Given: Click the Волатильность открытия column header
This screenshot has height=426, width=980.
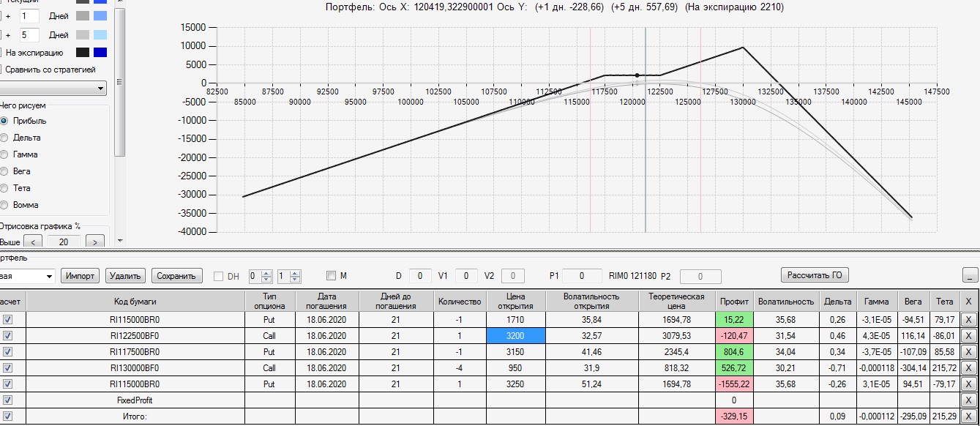Looking at the screenshot, I should (591, 301).
